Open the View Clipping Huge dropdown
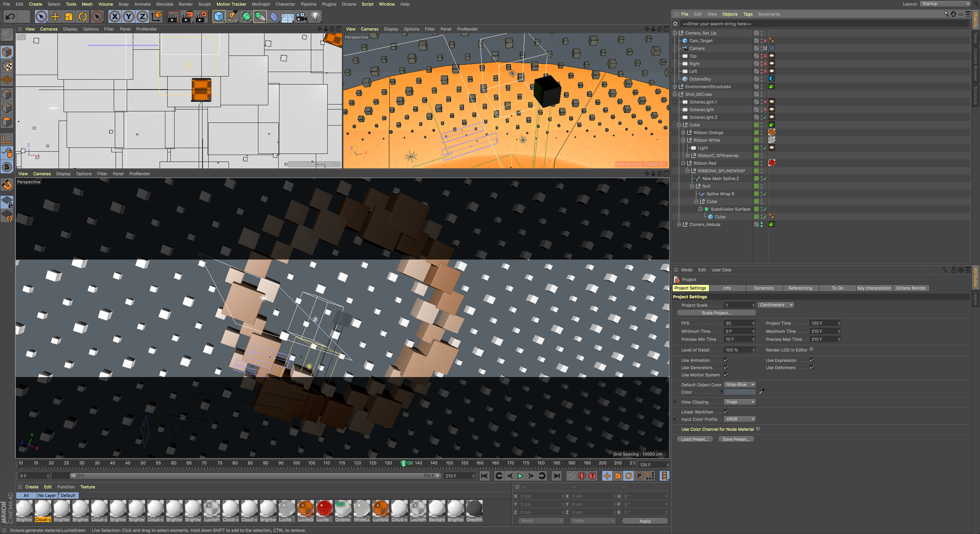This screenshot has width=980, height=534. [x=740, y=402]
